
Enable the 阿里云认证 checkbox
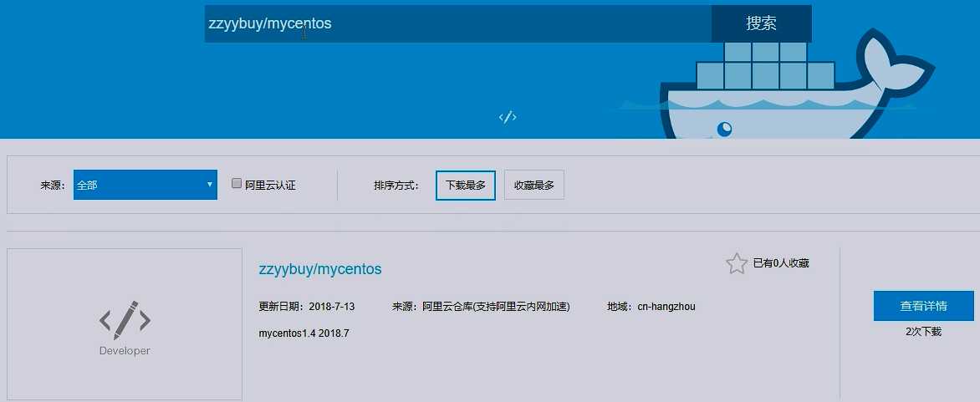237,184
